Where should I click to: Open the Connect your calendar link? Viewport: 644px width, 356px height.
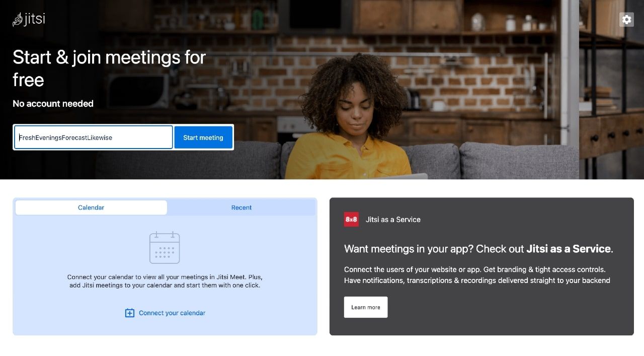coord(172,313)
